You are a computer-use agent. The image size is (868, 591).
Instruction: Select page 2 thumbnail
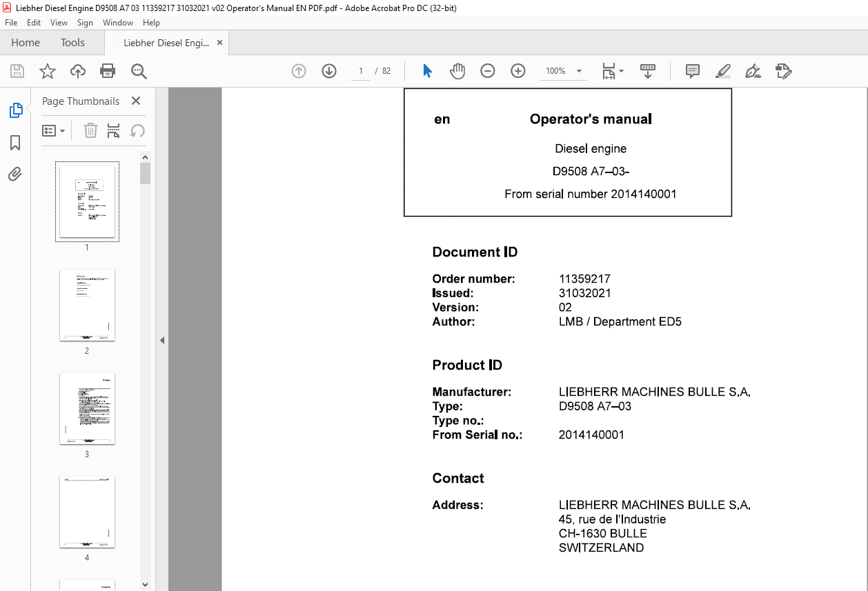tap(87, 305)
